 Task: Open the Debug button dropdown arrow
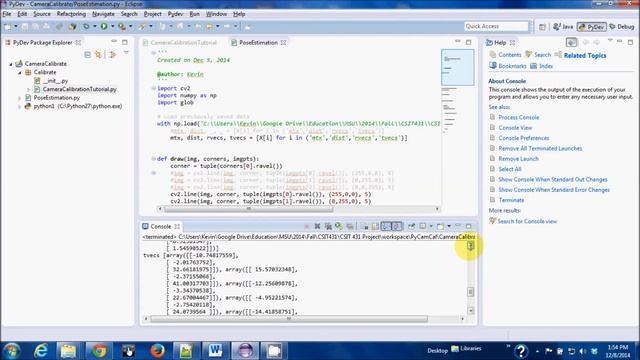pyautogui.click(x=94, y=27)
